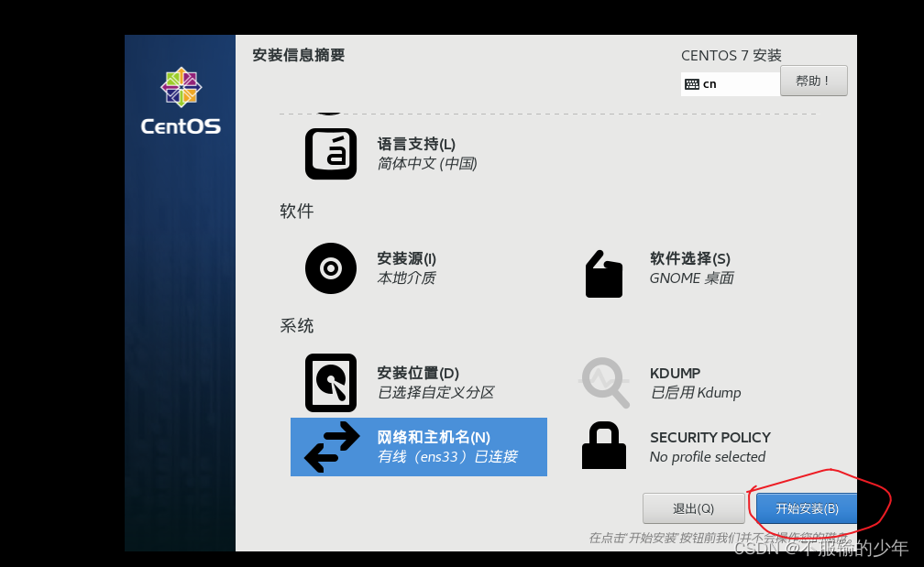Click the cn keyboard layout field
The image size is (924, 567).
point(730,84)
